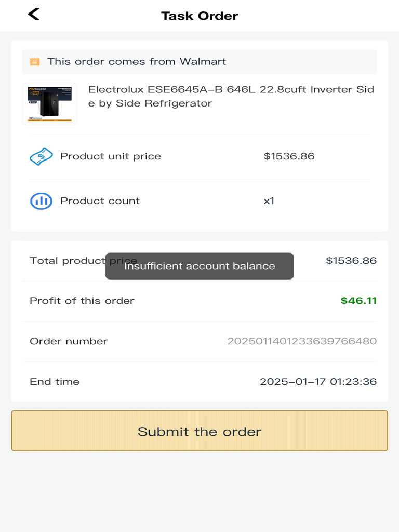
Task: Click the Total product price amount
Action: [x=351, y=261]
